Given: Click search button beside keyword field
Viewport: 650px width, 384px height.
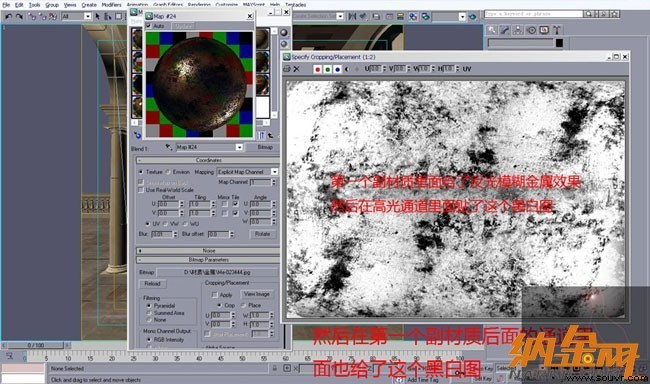Looking at the screenshot, I should click(x=588, y=14).
